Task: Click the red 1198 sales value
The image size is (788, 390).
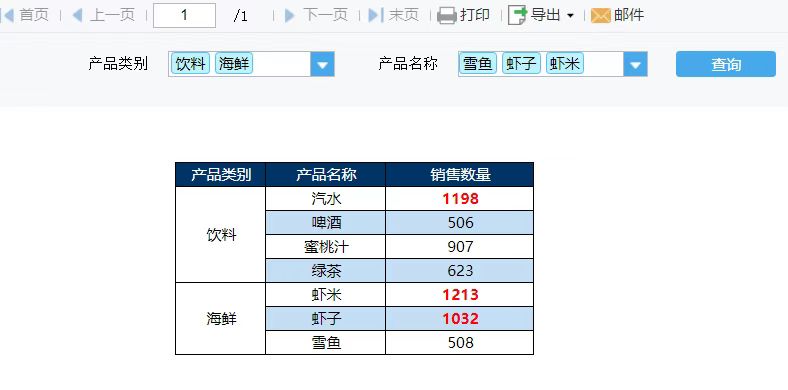Action: tap(460, 199)
